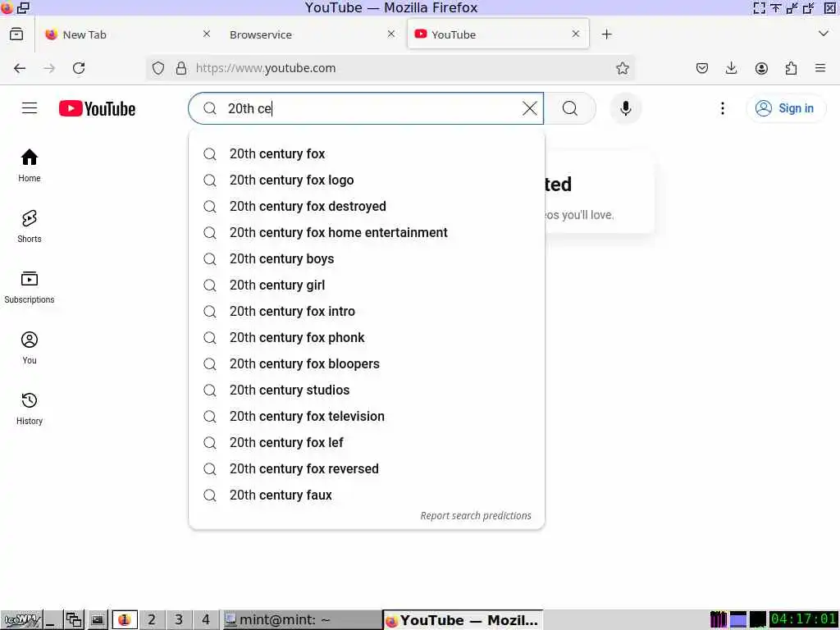Open Shorts from the sidebar

coord(30,226)
